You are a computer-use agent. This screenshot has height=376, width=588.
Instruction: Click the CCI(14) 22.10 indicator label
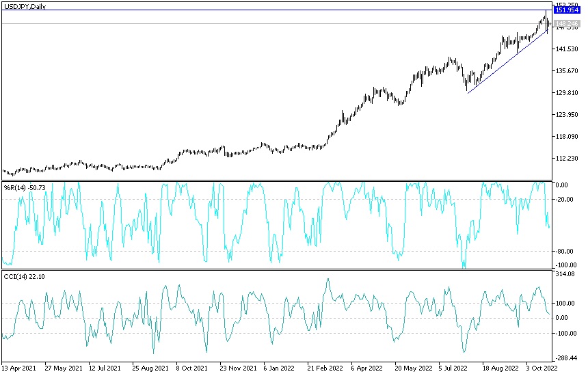coord(25,277)
